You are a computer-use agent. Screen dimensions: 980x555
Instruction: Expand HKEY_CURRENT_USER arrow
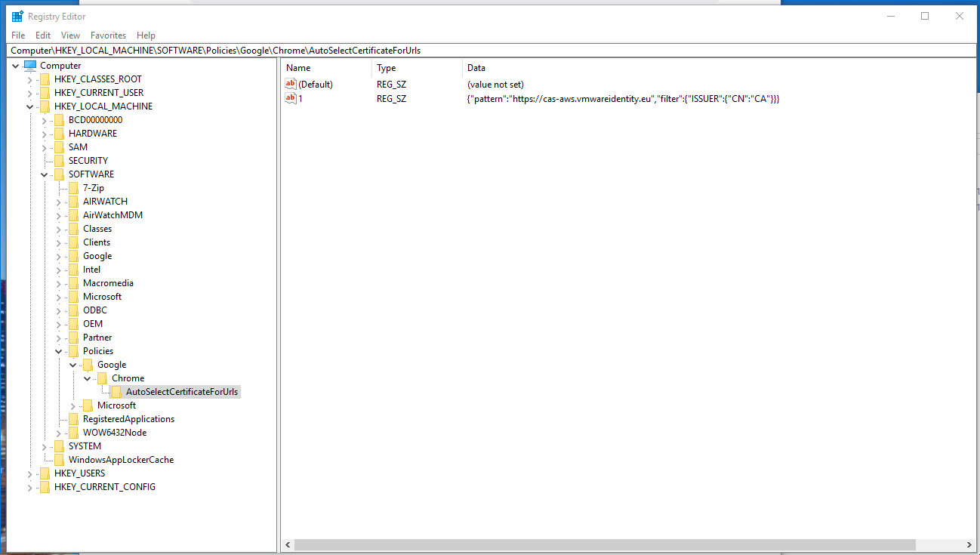[29, 93]
